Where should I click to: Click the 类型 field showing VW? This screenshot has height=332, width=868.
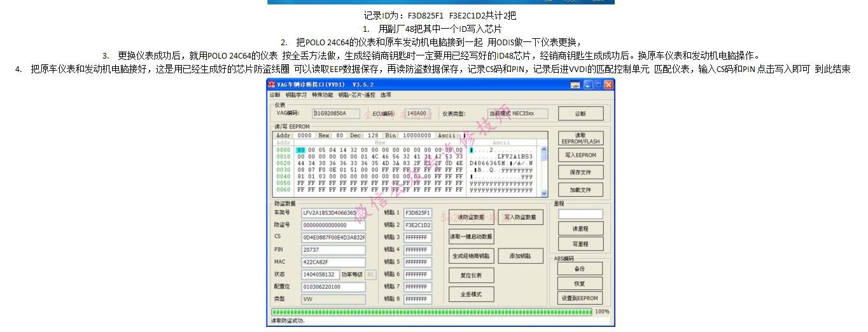coord(334,299)
